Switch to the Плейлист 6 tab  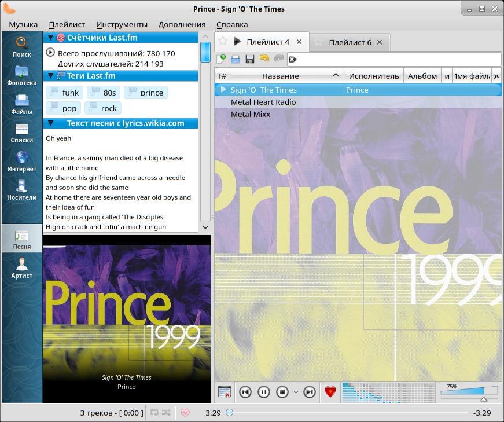[x=350, y=42]
